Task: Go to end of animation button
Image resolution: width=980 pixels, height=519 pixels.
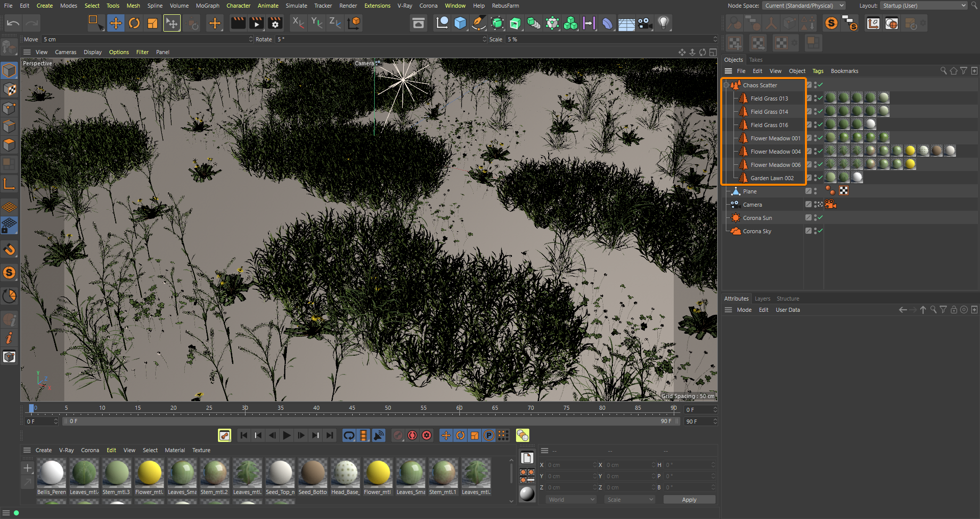Action: pos(330,435)
